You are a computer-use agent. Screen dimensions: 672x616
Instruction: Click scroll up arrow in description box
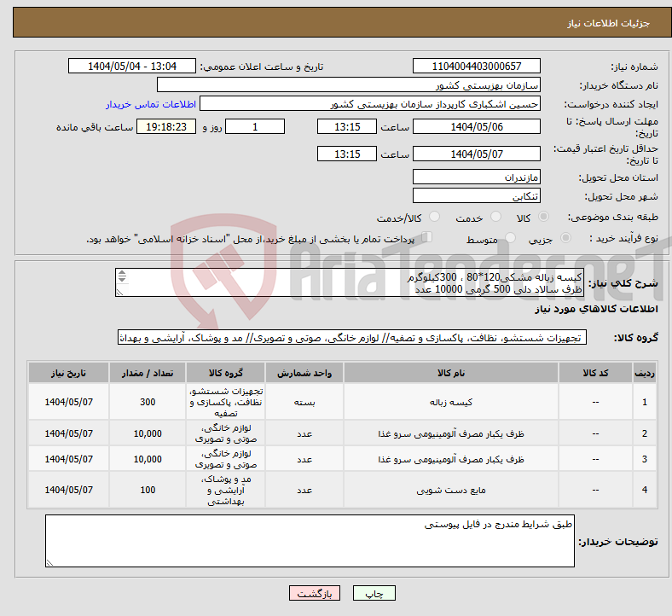[122, 273]
